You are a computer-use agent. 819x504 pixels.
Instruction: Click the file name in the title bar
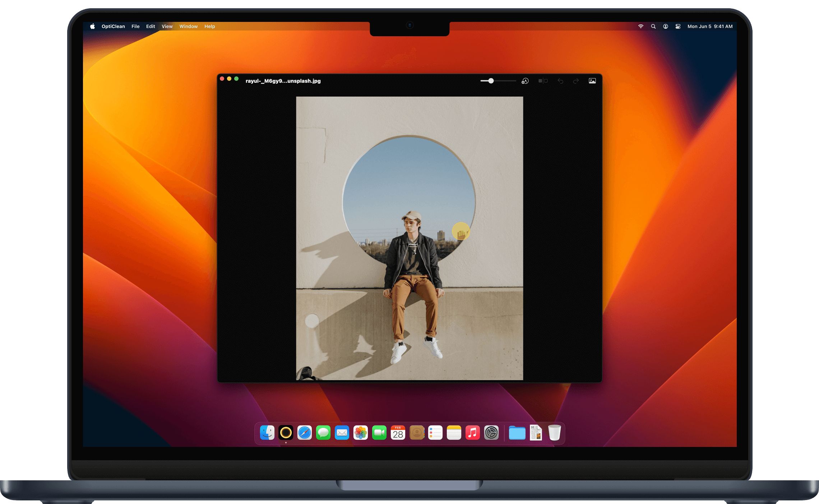pos(283,81)
